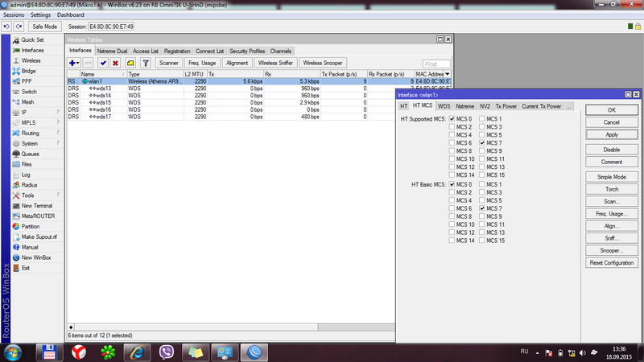Enable HT Supported MCS 1 checkbox
Image resolution: width=644 pixels, height=362 pixels.
pyautogui.click(x=482, y=119)
